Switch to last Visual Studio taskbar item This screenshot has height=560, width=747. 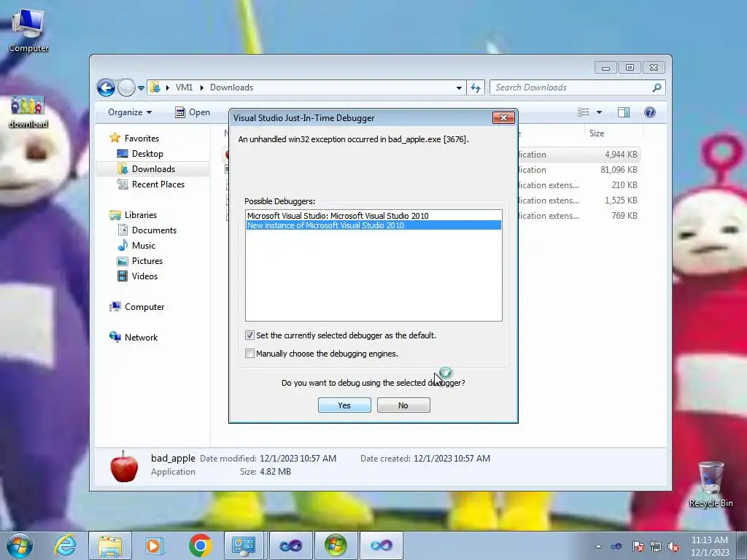[381, 545]
